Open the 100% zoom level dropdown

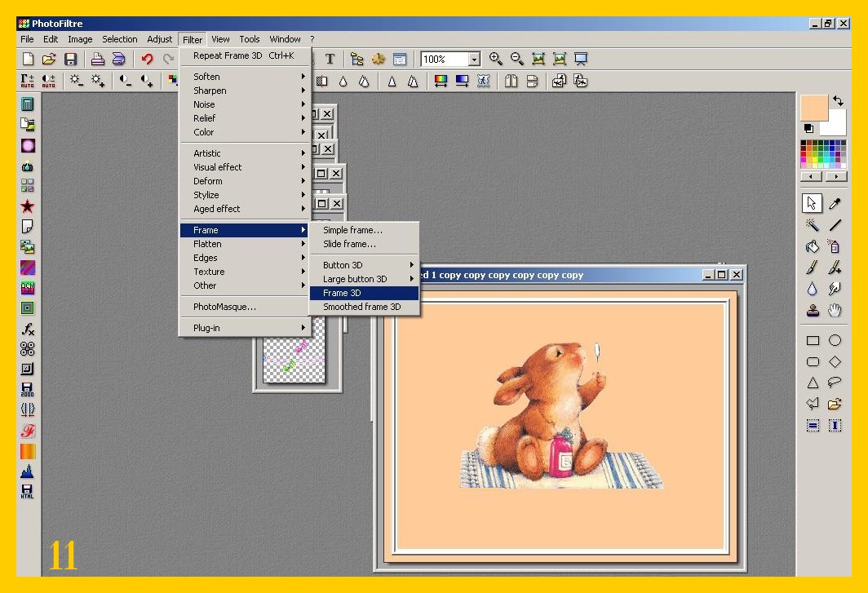(474, 60)
